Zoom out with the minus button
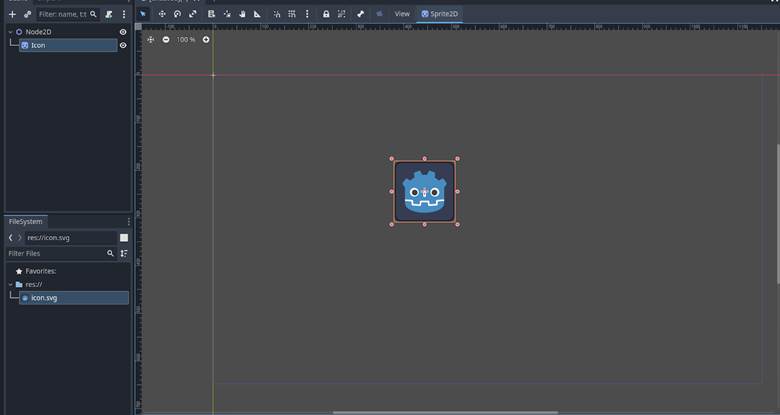 [166, 39]
